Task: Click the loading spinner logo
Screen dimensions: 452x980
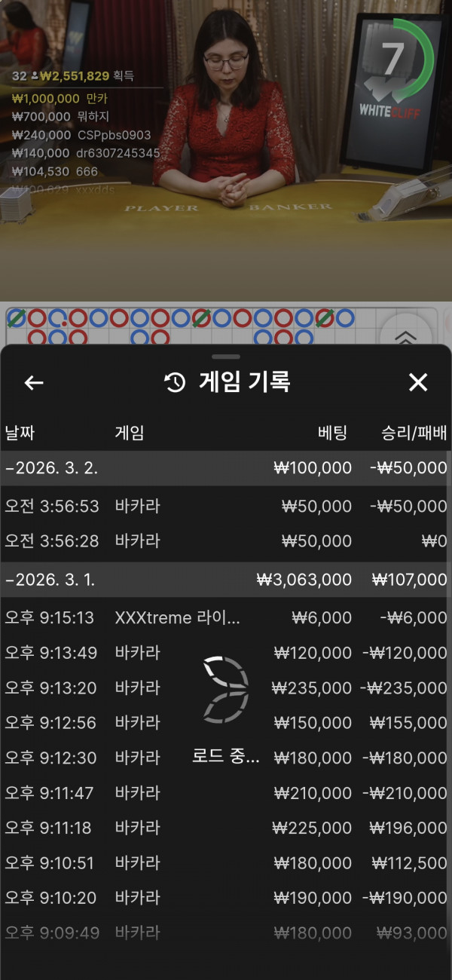Action: [x=226, y=688]
